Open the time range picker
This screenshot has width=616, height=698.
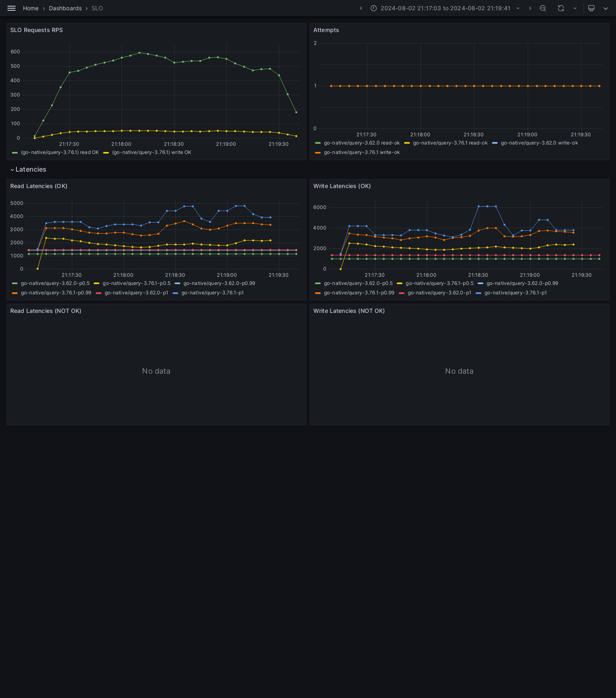pos(446,8)
